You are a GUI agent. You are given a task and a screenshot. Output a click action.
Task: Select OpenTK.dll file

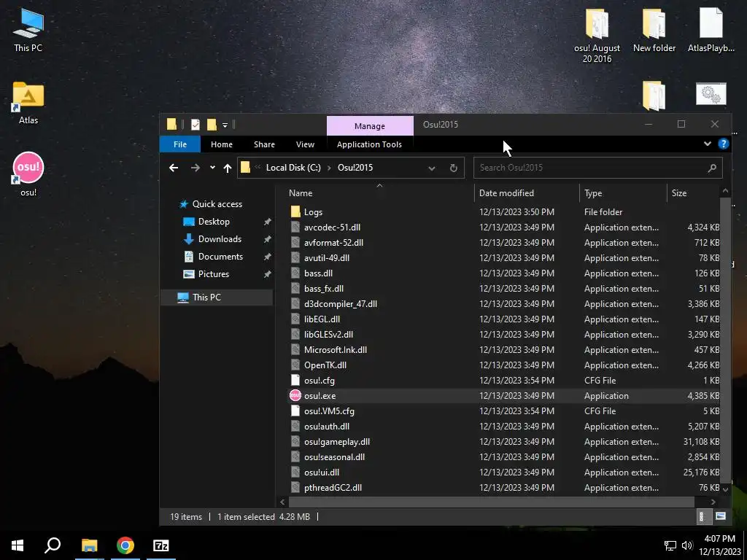325,365
